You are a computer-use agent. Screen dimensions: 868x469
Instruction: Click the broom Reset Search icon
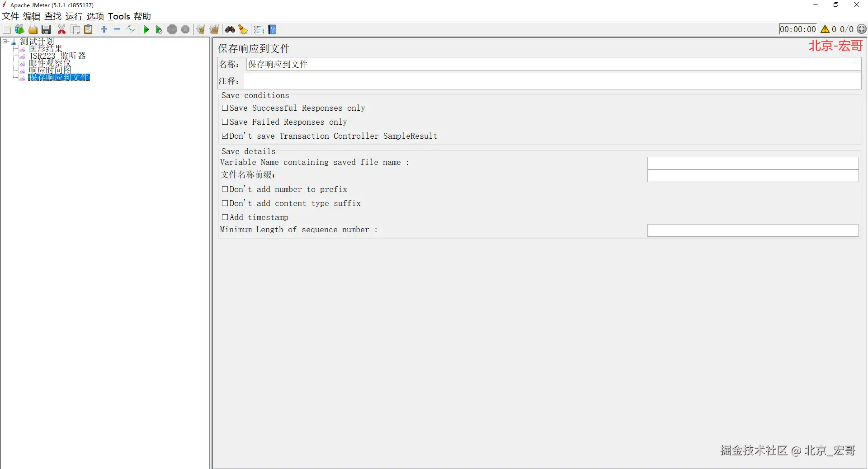(x=243, y=30)
